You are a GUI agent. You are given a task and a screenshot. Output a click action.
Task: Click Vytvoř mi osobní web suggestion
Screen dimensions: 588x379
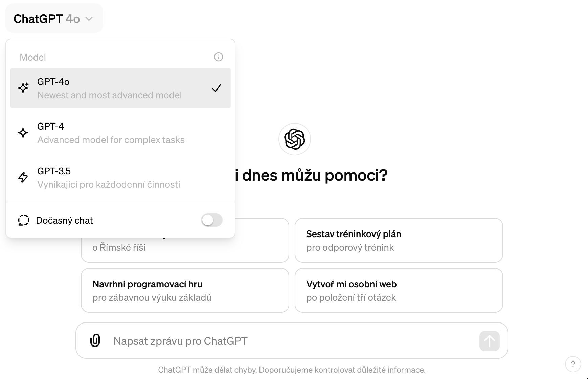tap(399, 290)
